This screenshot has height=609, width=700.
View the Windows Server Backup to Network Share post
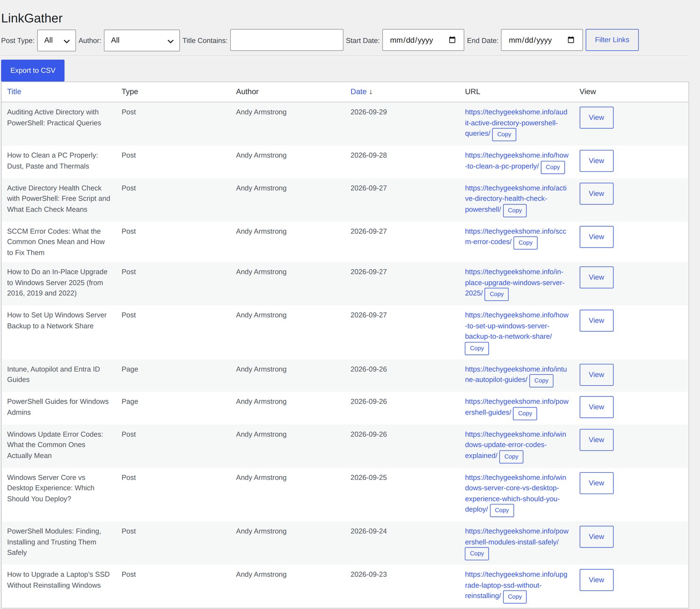[x=596, y=320]
